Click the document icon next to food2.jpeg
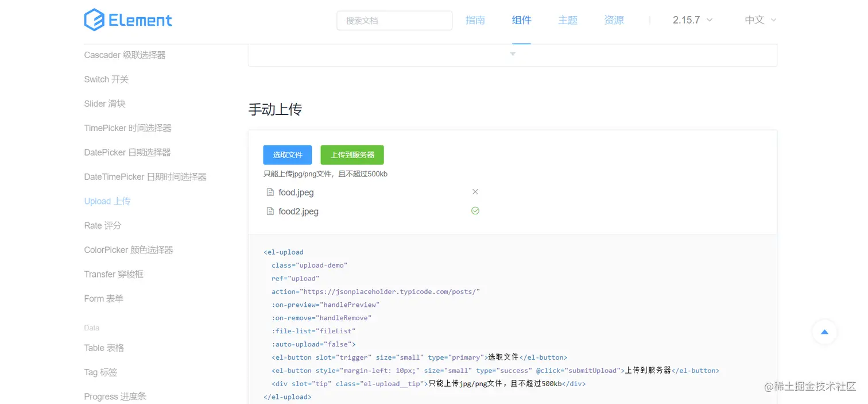The width and height of the screenshot is (868, 404). tap(270, 211)
